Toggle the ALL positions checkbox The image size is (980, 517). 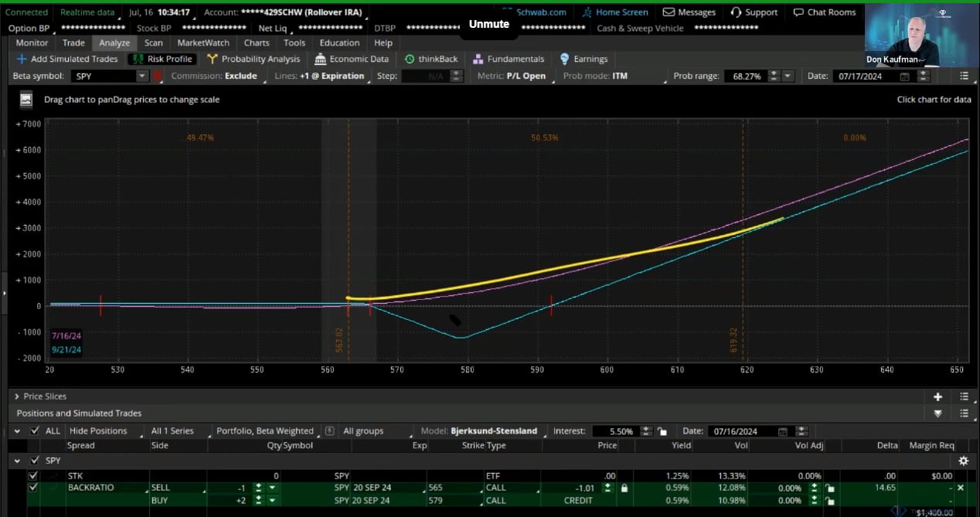click(x=34, y=431)
